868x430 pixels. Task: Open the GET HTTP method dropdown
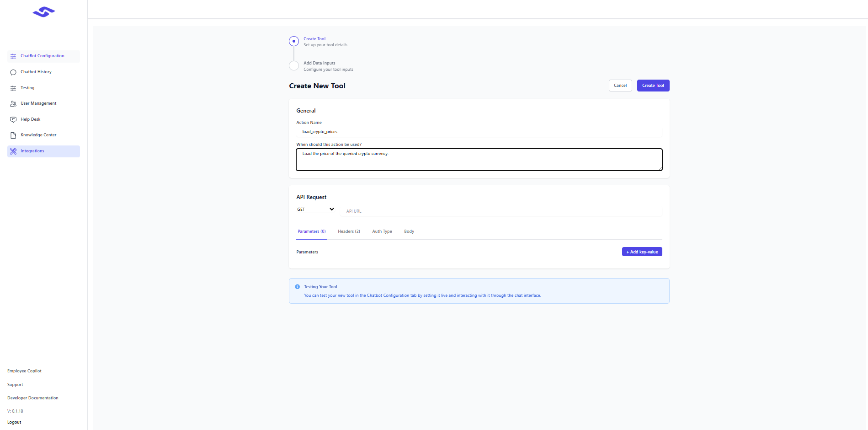pyautogui.click(x=315, y=210)
